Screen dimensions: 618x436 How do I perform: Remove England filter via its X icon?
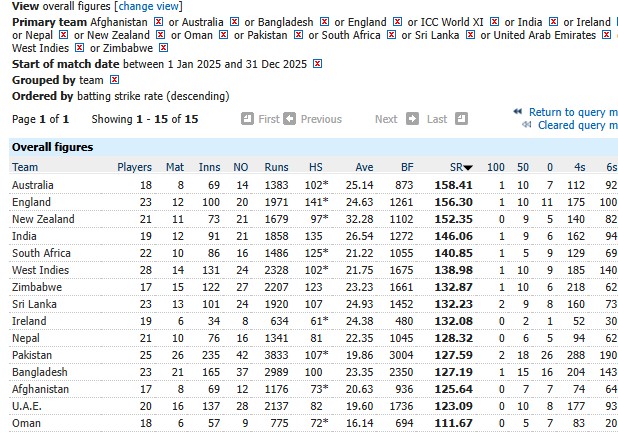[x=398, y=21]
